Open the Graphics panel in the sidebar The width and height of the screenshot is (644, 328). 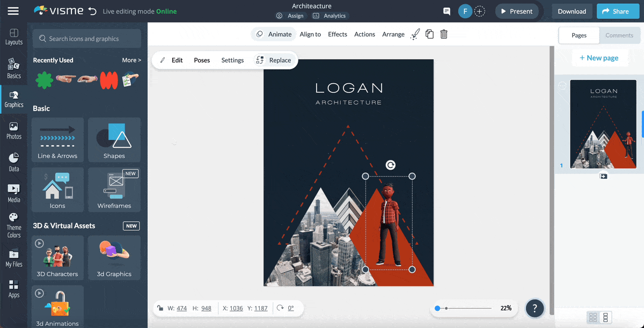[x=13, y=99]
